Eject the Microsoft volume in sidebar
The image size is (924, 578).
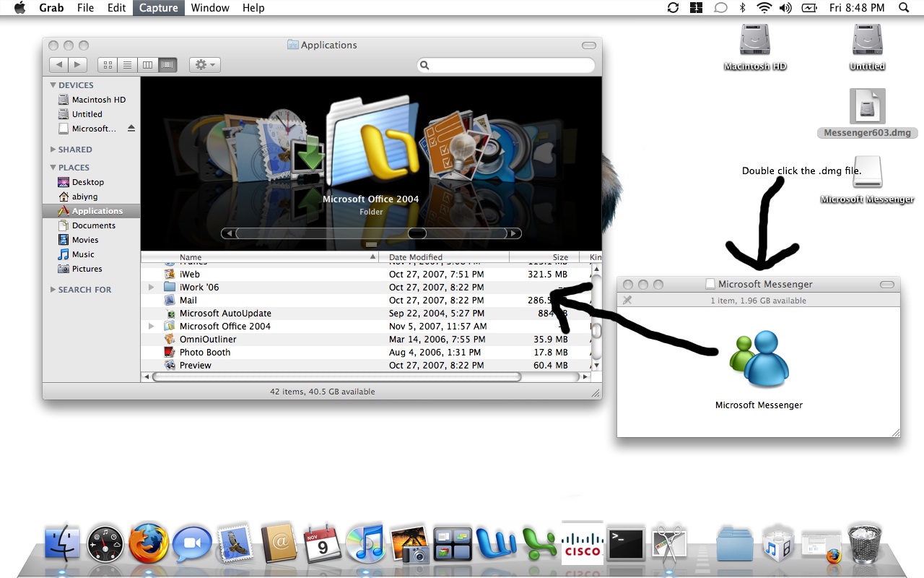[131, 129]
